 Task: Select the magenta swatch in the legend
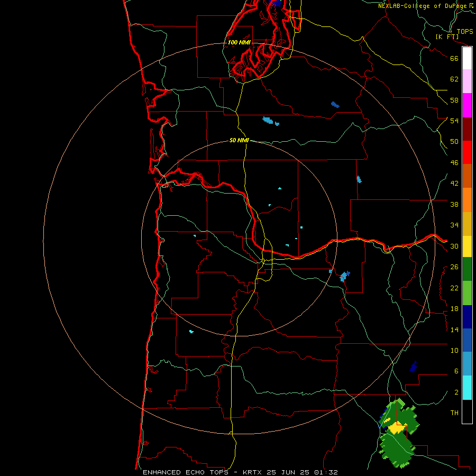(x=467, y=105)
